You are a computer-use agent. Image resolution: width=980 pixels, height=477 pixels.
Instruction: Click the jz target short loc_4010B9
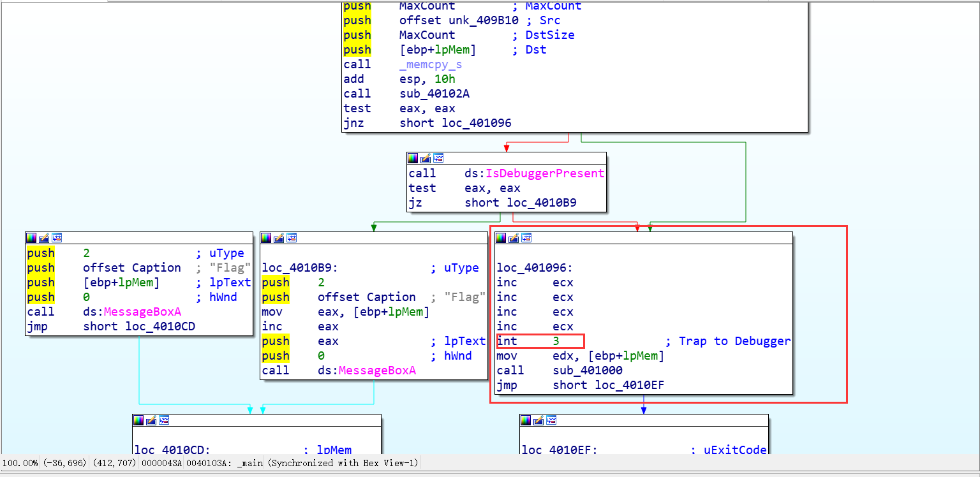(521, 203)
